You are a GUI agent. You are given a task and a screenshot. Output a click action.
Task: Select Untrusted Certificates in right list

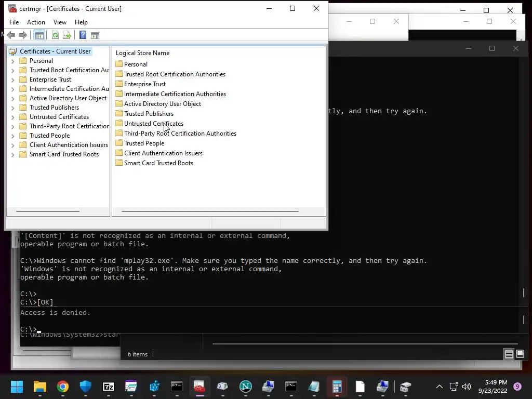154,123
